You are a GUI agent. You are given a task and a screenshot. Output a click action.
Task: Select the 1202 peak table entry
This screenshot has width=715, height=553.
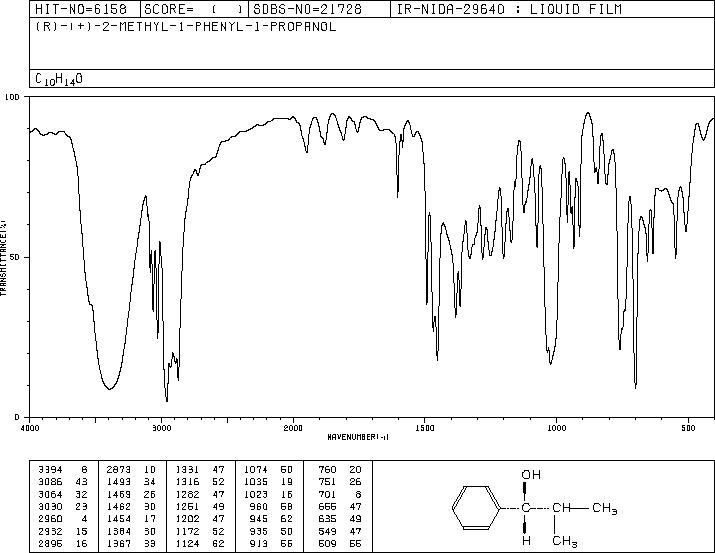pos(200,519)
